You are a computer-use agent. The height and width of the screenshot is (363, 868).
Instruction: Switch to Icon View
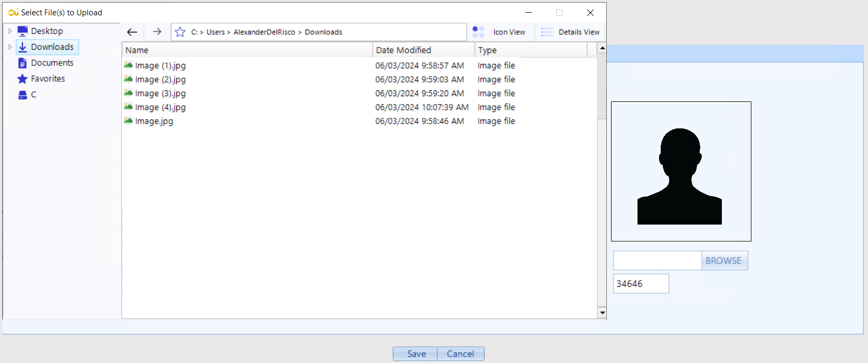pos(499,32)
